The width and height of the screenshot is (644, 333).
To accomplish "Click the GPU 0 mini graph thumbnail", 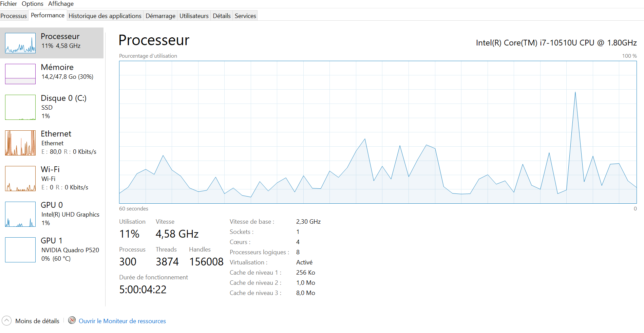I will pos(20,214).
